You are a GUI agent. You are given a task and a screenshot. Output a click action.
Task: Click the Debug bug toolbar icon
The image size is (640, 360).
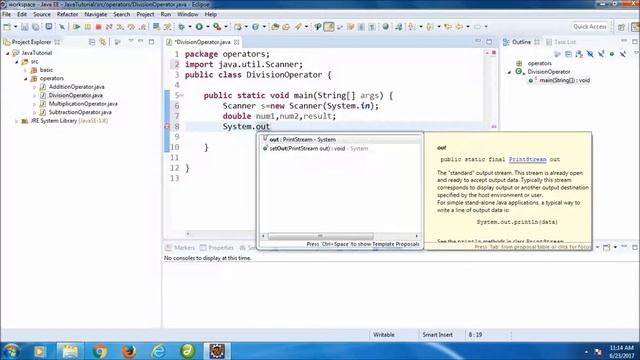[x=182, y=27]
